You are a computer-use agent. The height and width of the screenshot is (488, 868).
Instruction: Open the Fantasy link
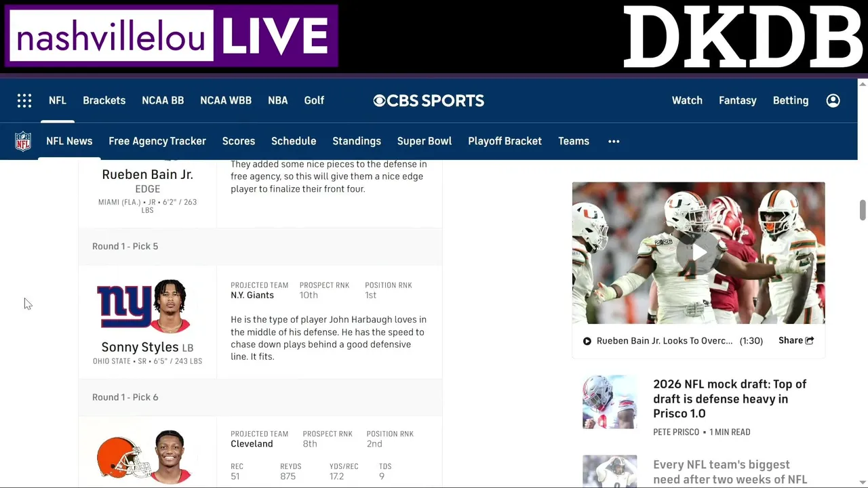coord(738,100)
